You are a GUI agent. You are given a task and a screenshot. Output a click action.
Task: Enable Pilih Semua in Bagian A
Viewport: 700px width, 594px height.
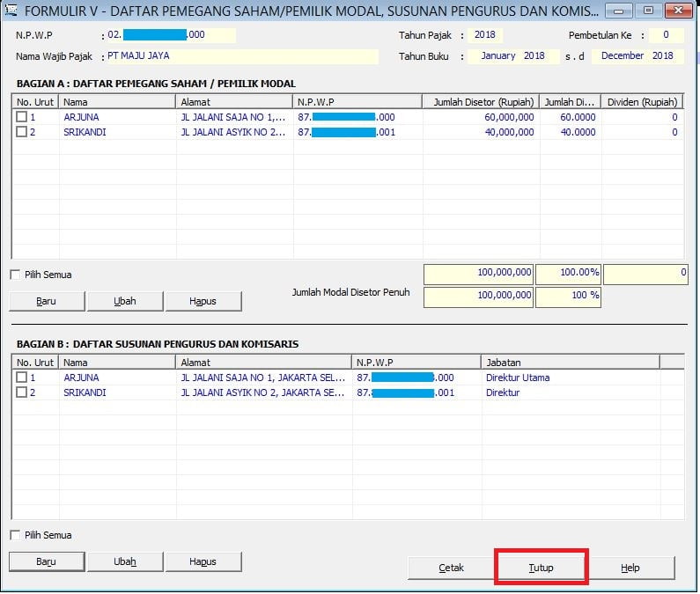tap(15, 275)
